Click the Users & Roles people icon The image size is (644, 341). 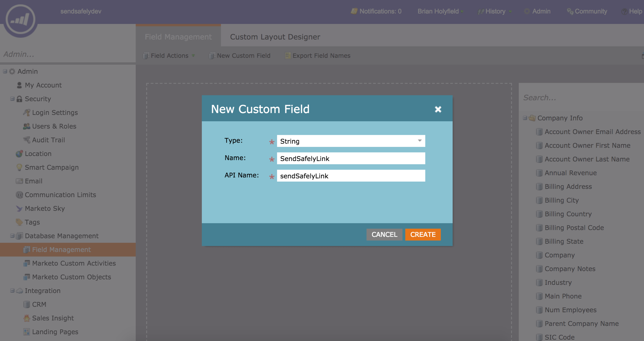(26, 126)
